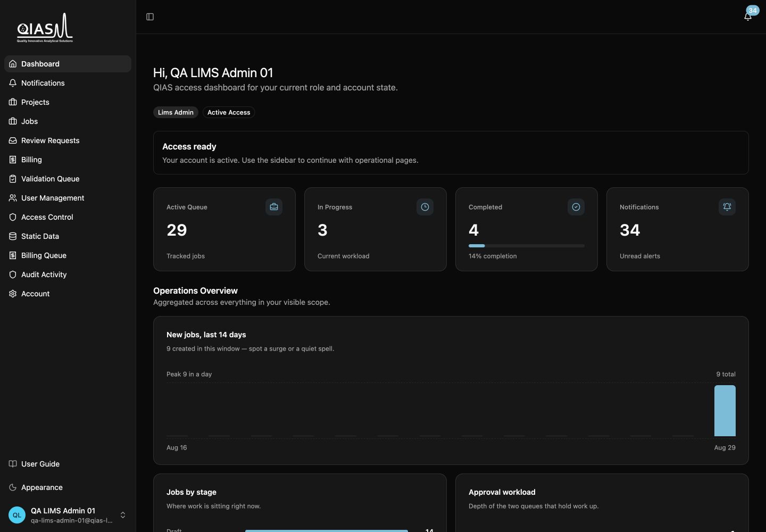Click the Notifications 34 value

pos(630,230)
